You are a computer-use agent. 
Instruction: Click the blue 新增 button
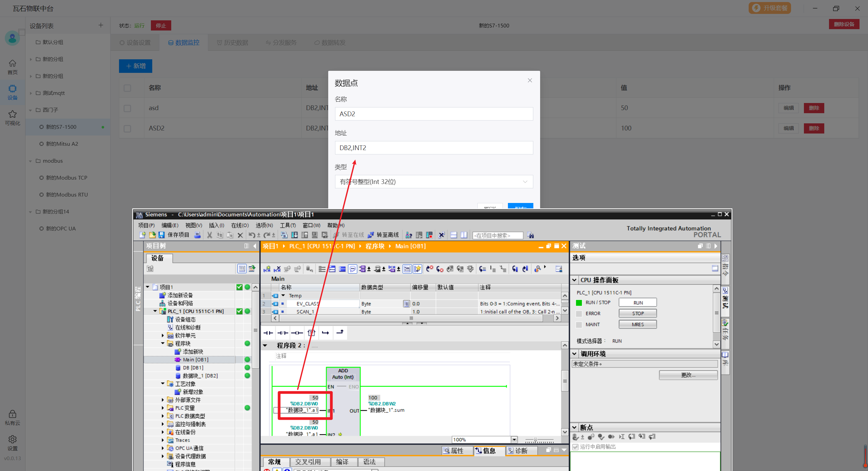(136, 66)
